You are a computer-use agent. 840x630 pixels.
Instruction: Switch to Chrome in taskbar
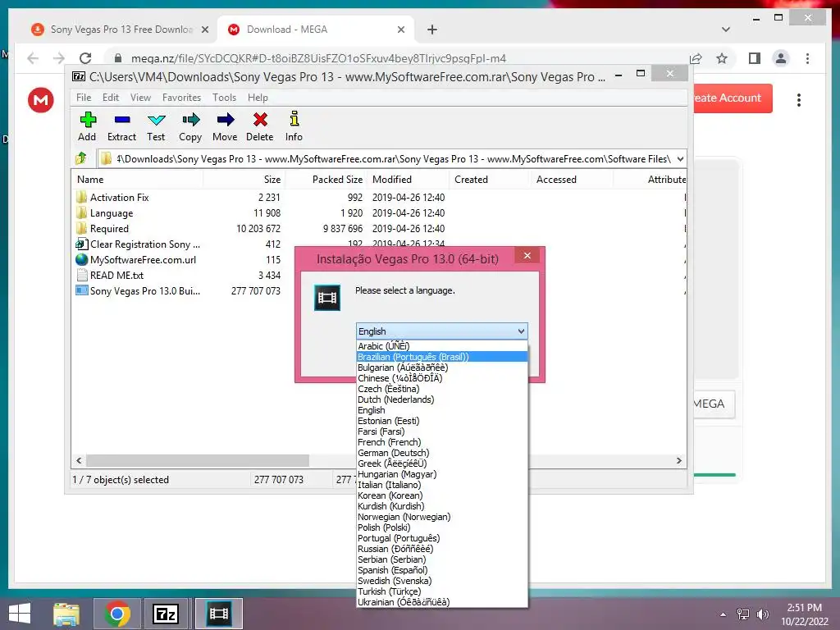[x=117, y=614]
